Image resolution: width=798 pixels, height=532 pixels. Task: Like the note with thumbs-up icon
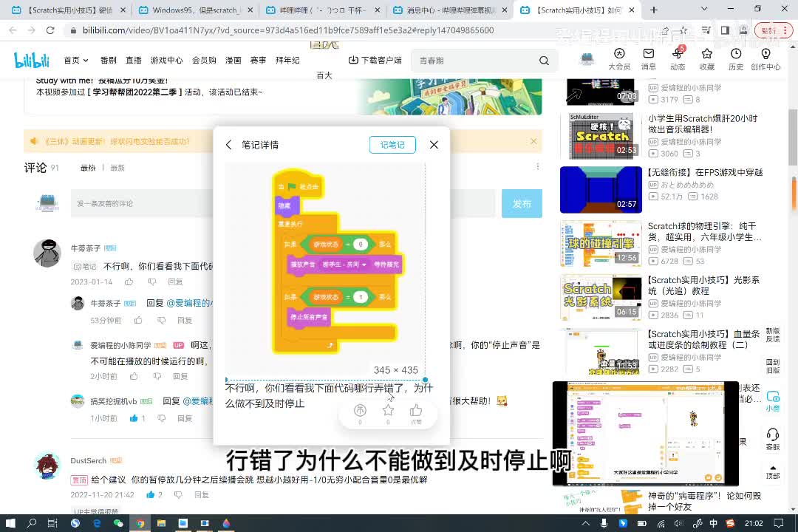(416, 410)
